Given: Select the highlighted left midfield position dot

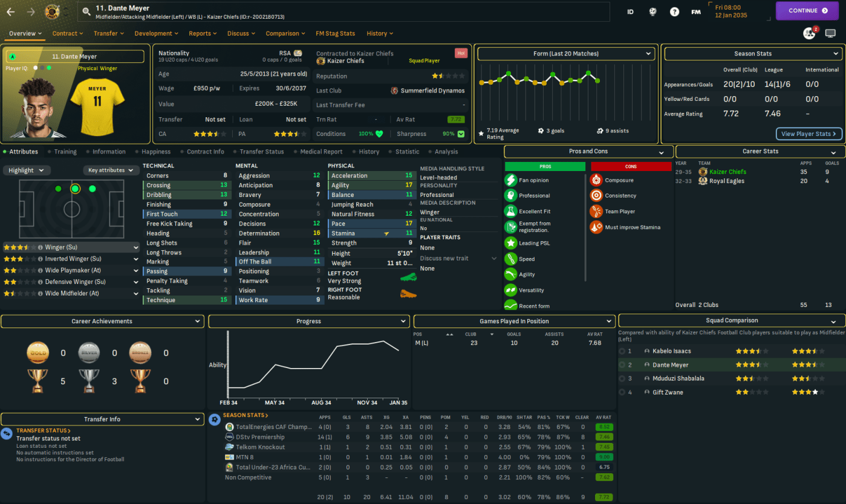Looking at the screenshot, I should tap(75, 189).
